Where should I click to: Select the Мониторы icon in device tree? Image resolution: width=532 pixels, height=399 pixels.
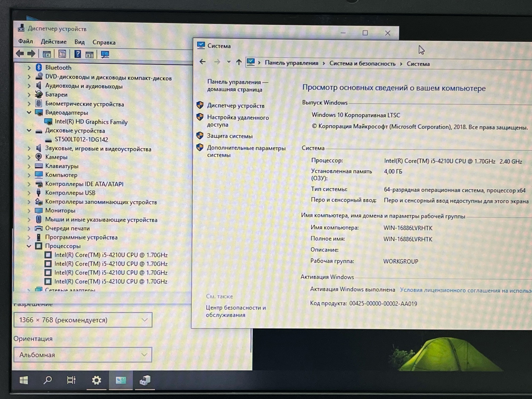coord(39,210)
